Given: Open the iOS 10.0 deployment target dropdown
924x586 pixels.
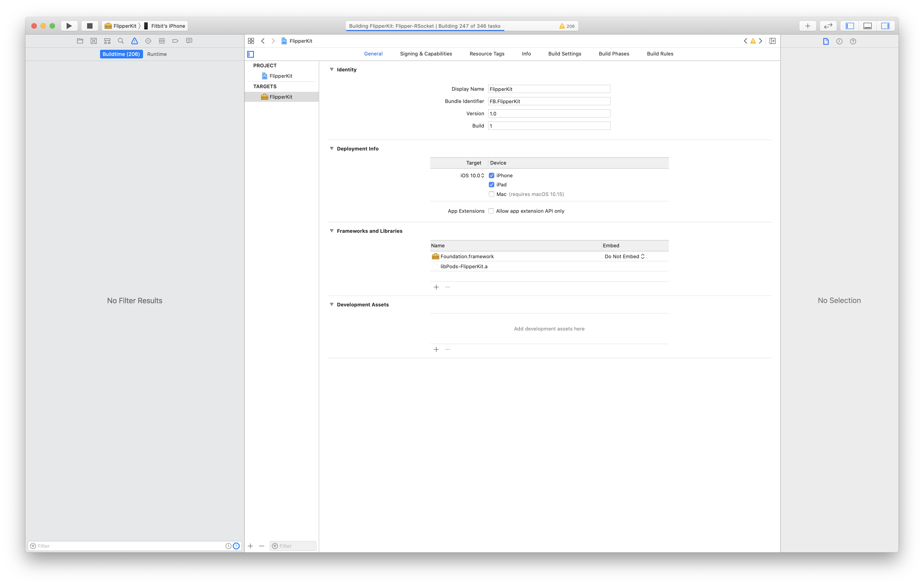Looking at the screenshot, I should (472, 175).
